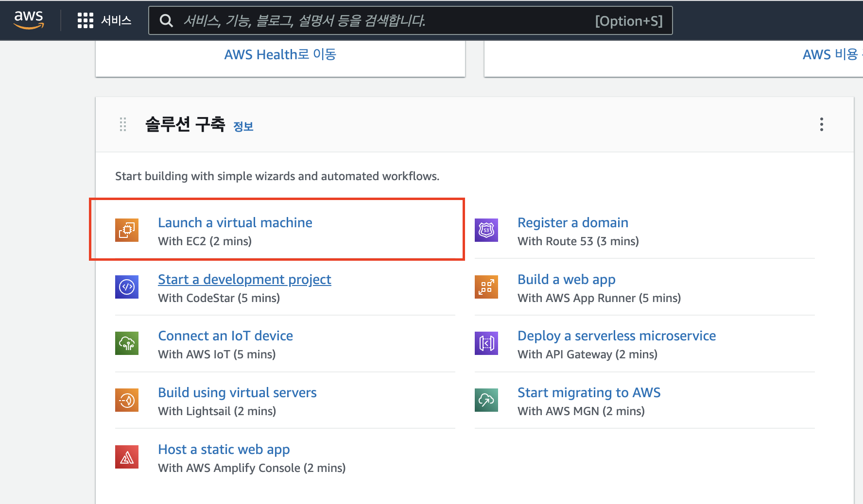Click the AWS IoT device icon
The height and width of the screenshot is (504, 863).
point(127,343)
